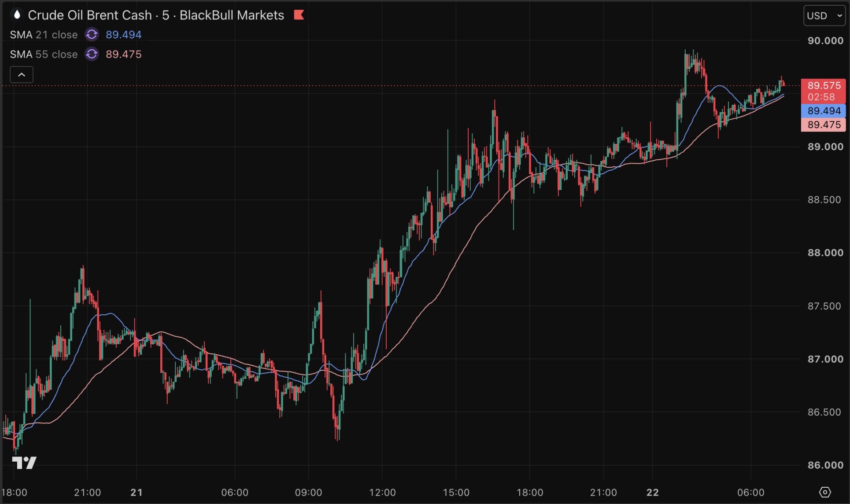This screenshot has width=850, height=504.
Task: Click the date 21 on time axis
Action: (137, 492)
